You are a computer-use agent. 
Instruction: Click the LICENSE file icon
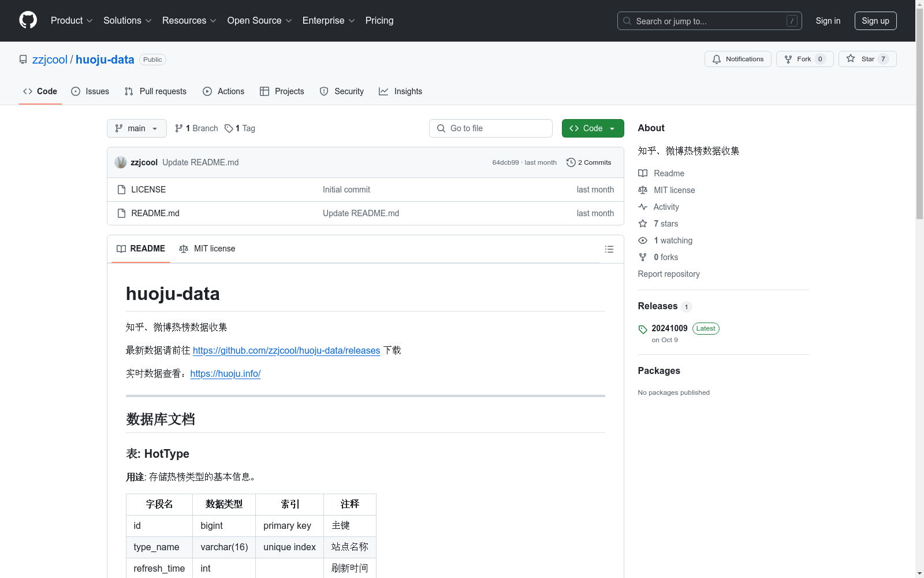click(121, 190)
